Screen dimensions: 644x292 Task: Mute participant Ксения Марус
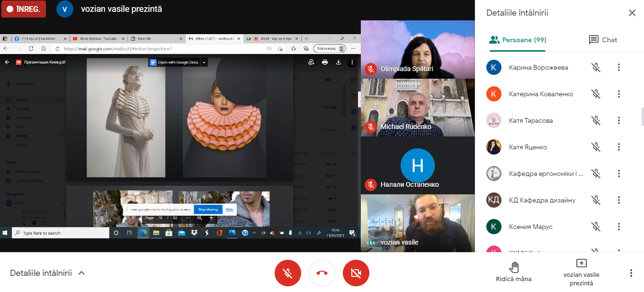[596, 227]
